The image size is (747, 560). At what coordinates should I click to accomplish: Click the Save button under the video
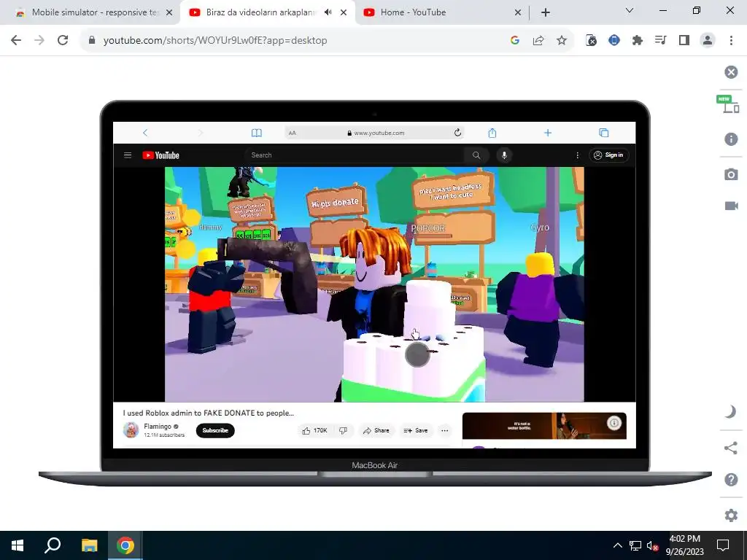point(415,430)
